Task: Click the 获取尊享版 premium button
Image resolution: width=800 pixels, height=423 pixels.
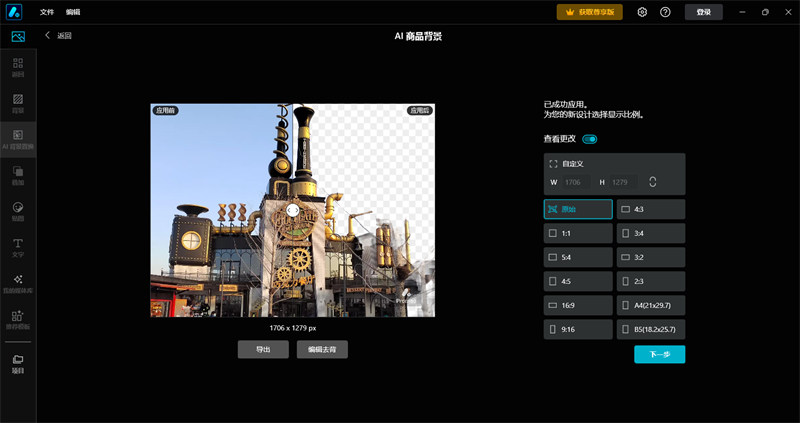Action: pyautogui.click(x=590, y=12)
